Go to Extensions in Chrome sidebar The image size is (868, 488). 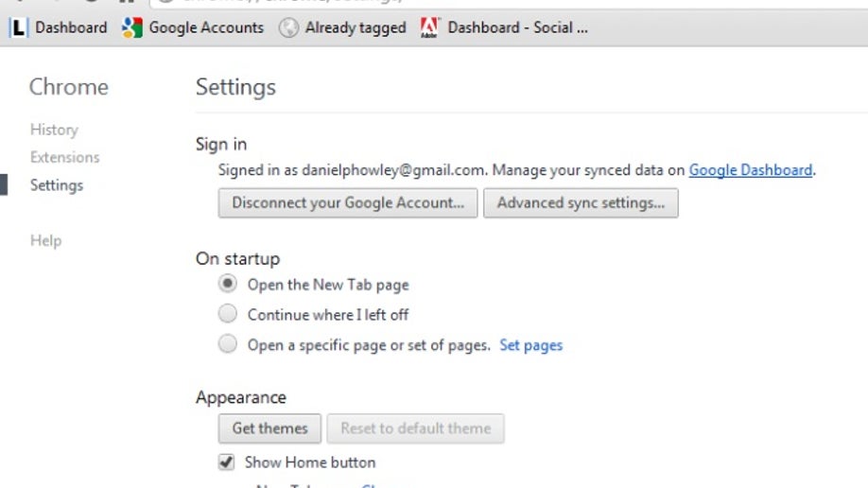(64, 157)
